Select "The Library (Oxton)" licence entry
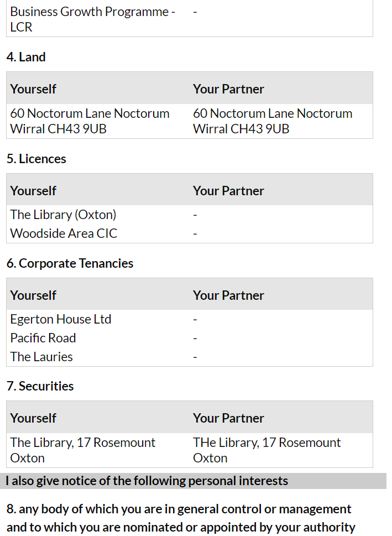 point(63,215)
